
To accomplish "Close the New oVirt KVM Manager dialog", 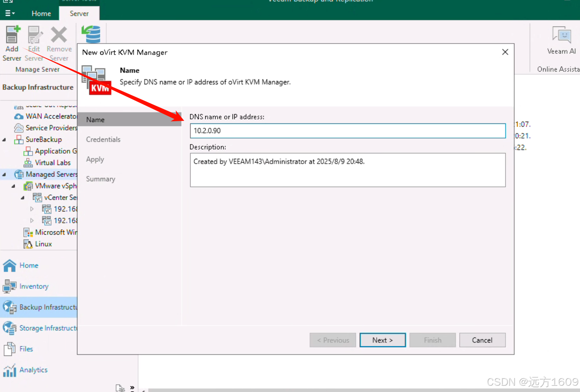I will 505,52.
